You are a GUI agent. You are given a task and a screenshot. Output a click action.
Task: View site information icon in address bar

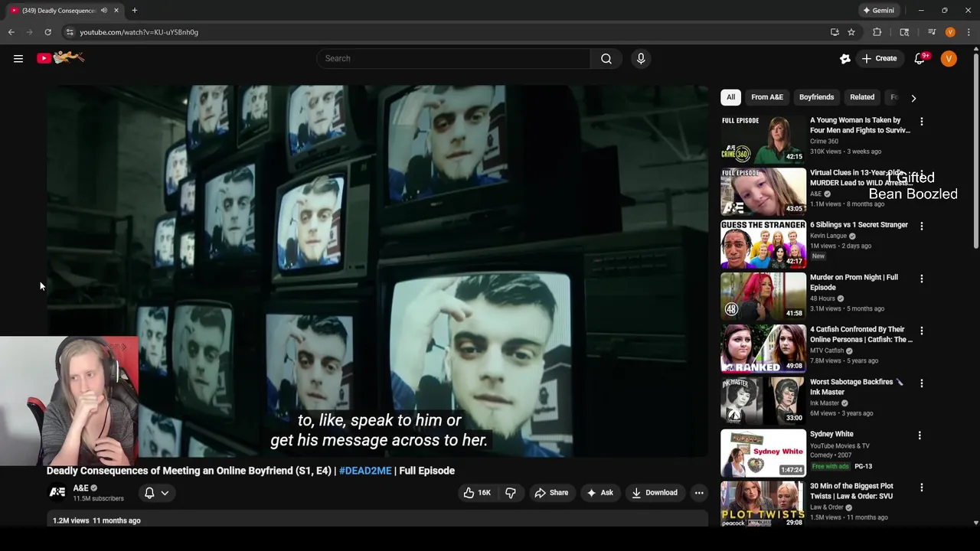click(70, 32)
